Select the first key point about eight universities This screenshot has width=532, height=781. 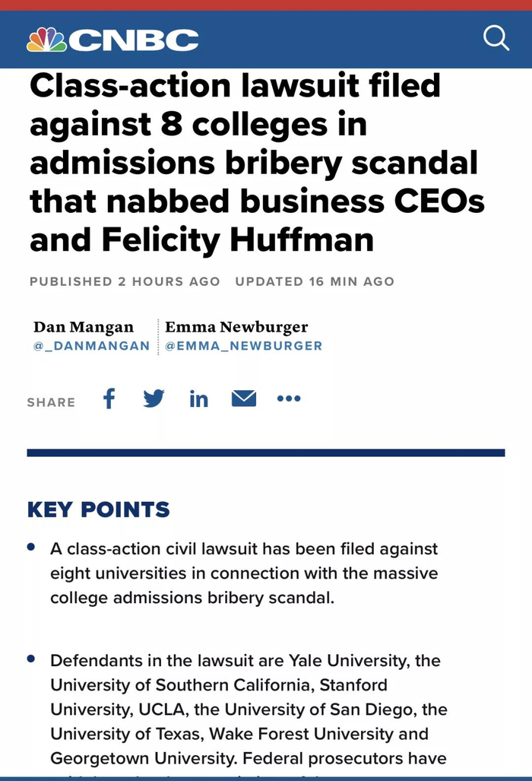(244, 573)
